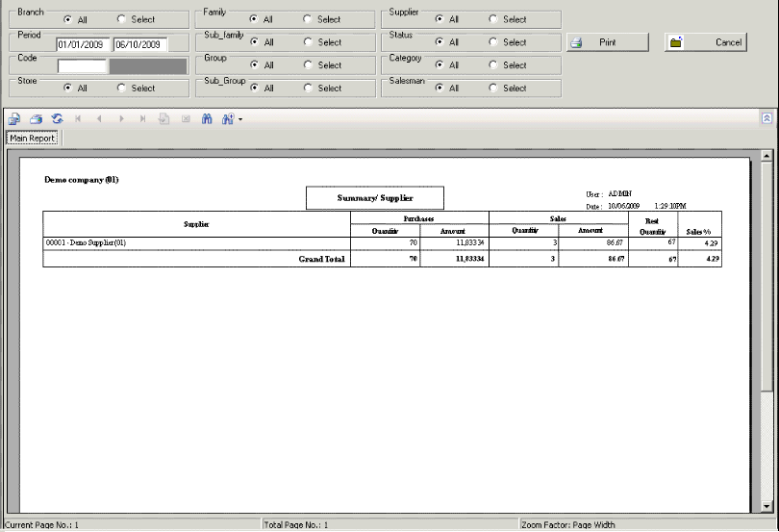Click the Code input field
This screenshot has width=779, height=532.
tap(82, 66)
